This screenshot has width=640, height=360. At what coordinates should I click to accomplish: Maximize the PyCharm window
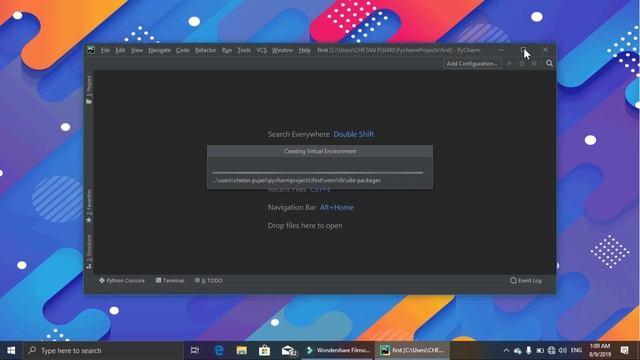[523, 50]
